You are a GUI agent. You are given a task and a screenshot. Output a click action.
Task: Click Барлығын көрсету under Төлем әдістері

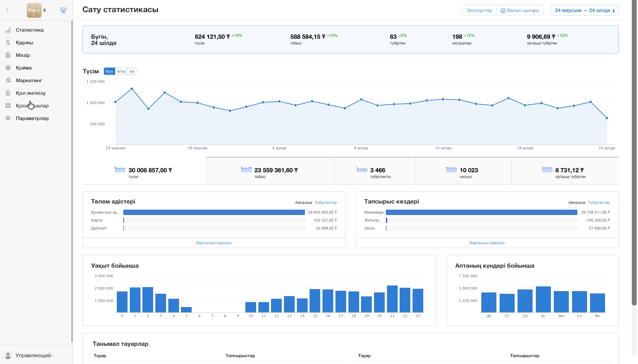click(x=214, y=243)
